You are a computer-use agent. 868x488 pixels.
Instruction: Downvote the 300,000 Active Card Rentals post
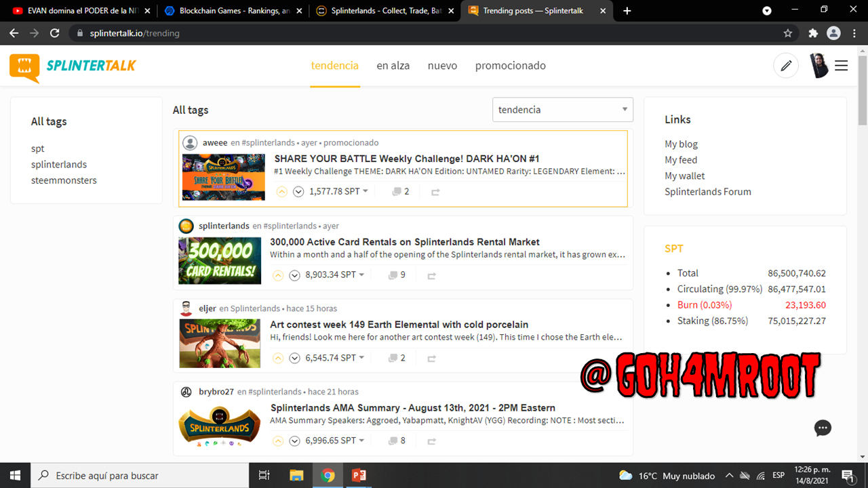point(294,275)
